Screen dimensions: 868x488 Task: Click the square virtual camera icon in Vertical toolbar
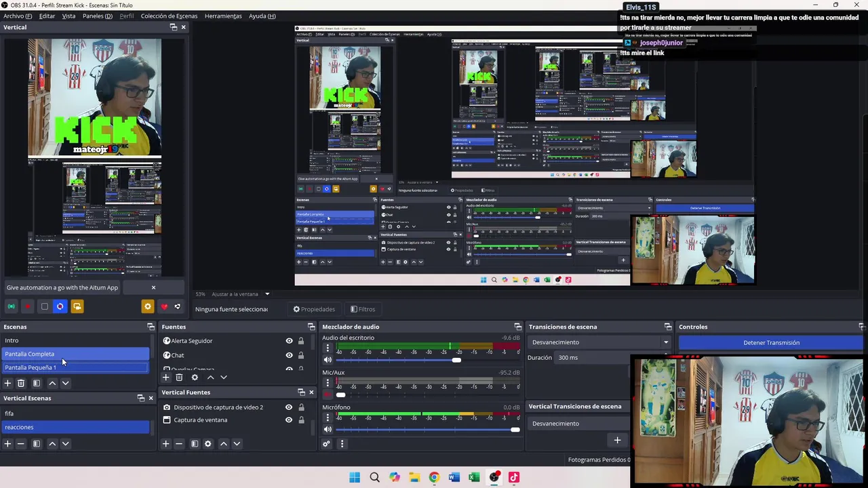tap(45, 306)
